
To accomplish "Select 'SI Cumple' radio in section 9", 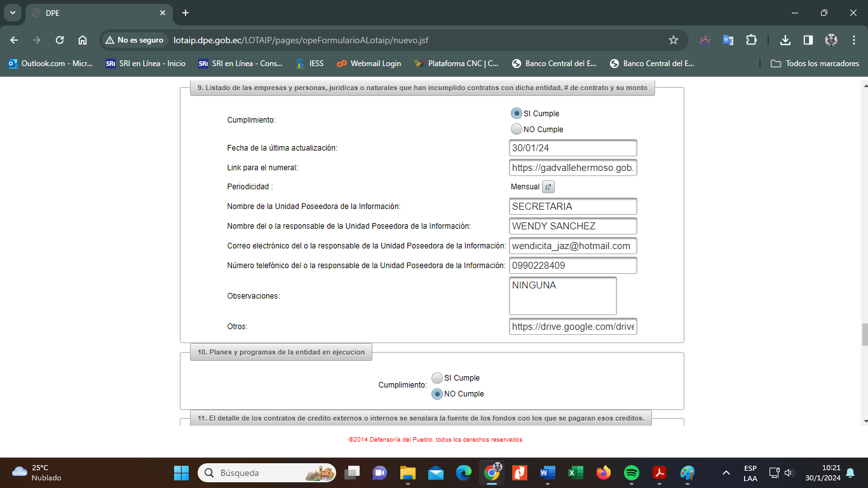I will point(517,113).
